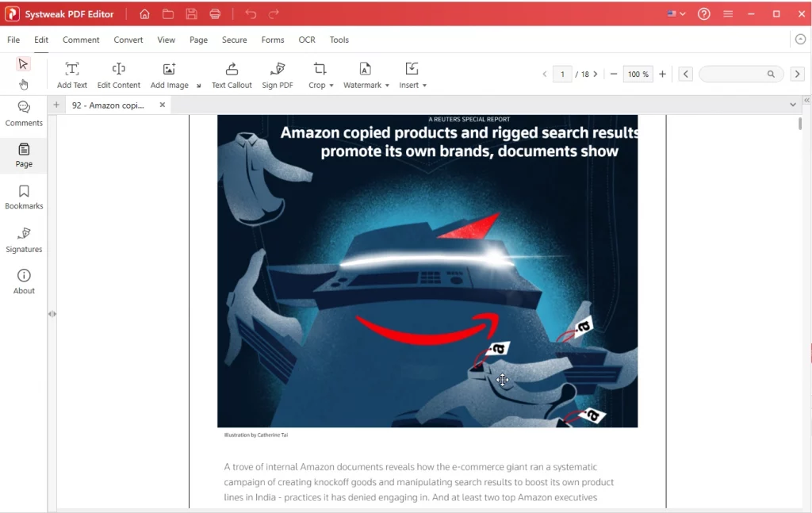The height and width of the screenshot is (513, 812).
Task: Open the Sign PDF tool
Action: (277, 75)
